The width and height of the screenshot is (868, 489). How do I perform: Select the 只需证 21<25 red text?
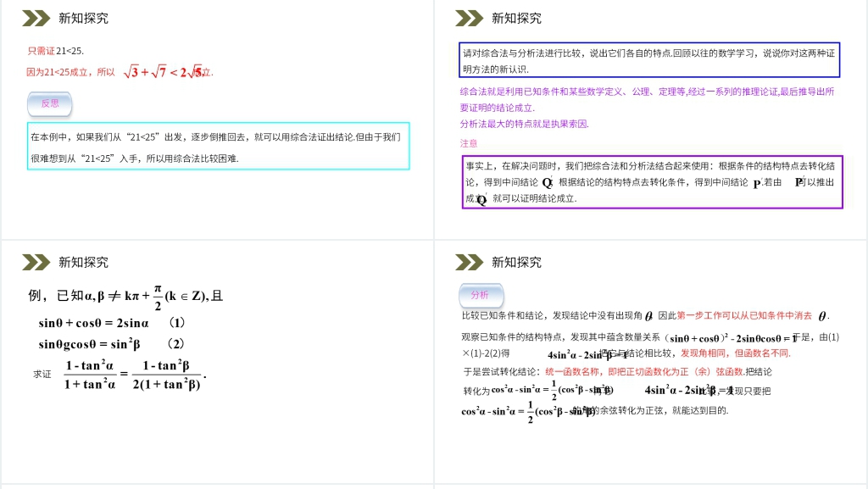pyautogui.click(x=57, y=49)
